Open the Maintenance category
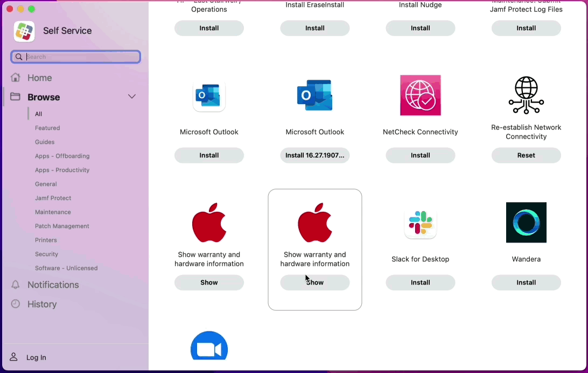The width and height of the screenshot is (588, 373). click(53, 212)
